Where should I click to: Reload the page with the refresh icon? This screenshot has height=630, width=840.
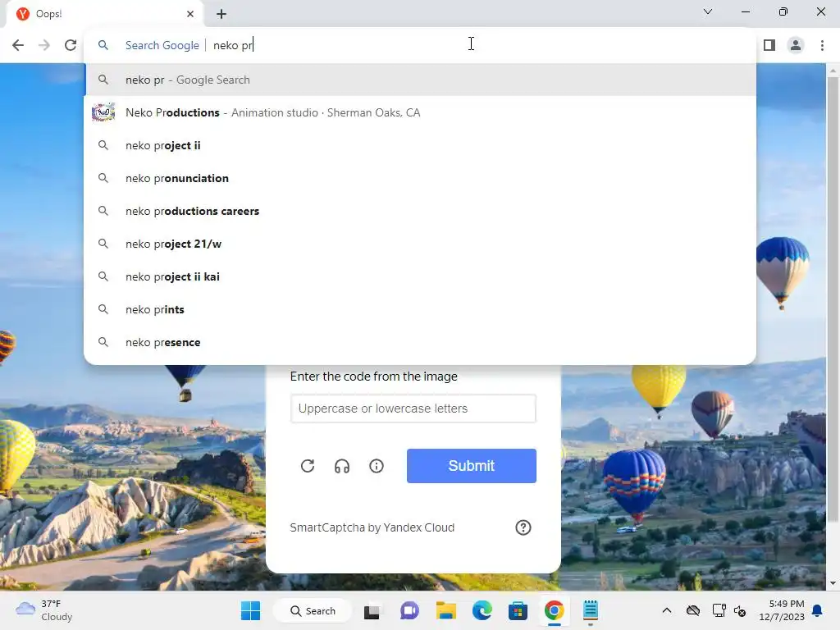coord(71,45)
